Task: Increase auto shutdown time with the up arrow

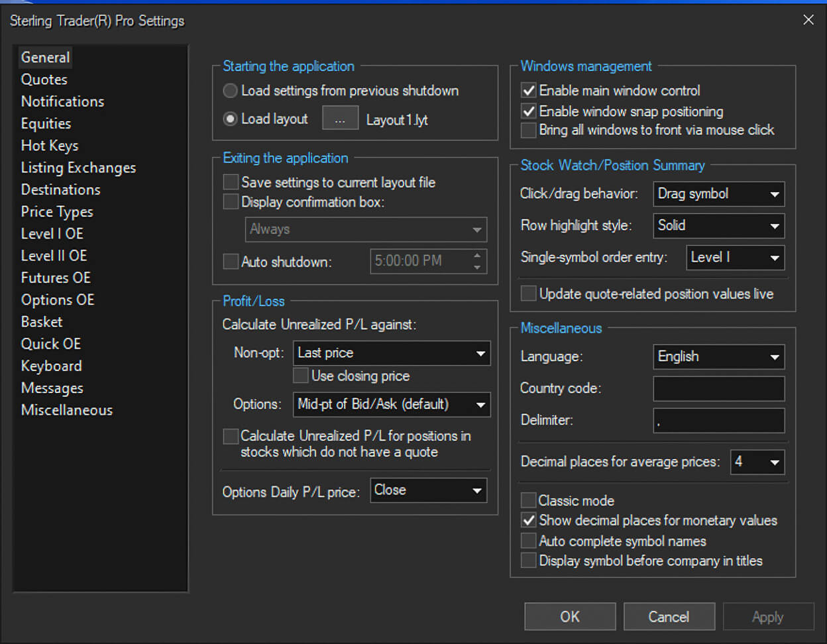Action: tap(477, 255)
